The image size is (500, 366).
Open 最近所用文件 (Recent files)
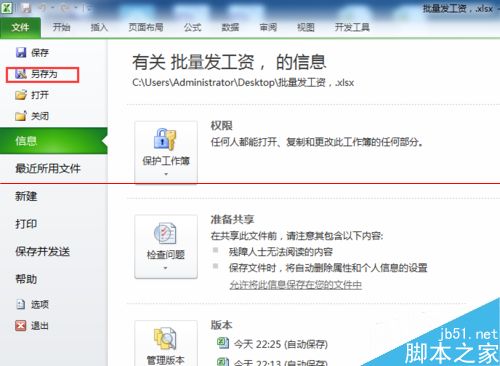pos(48,169)
